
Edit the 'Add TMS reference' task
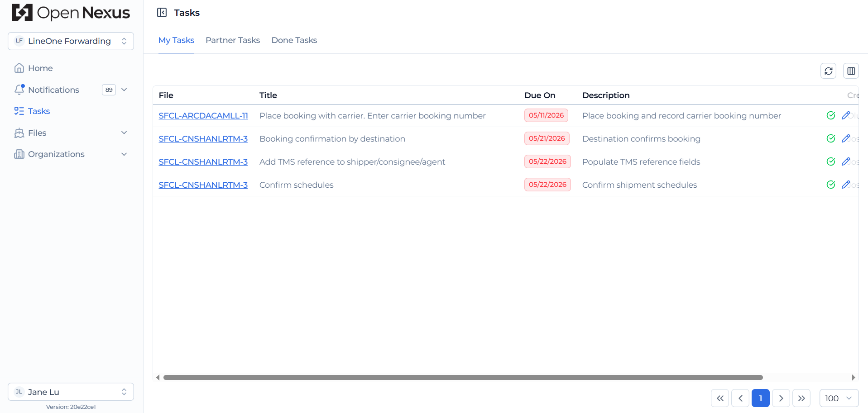pyautogui.click(x=845, y=161)
